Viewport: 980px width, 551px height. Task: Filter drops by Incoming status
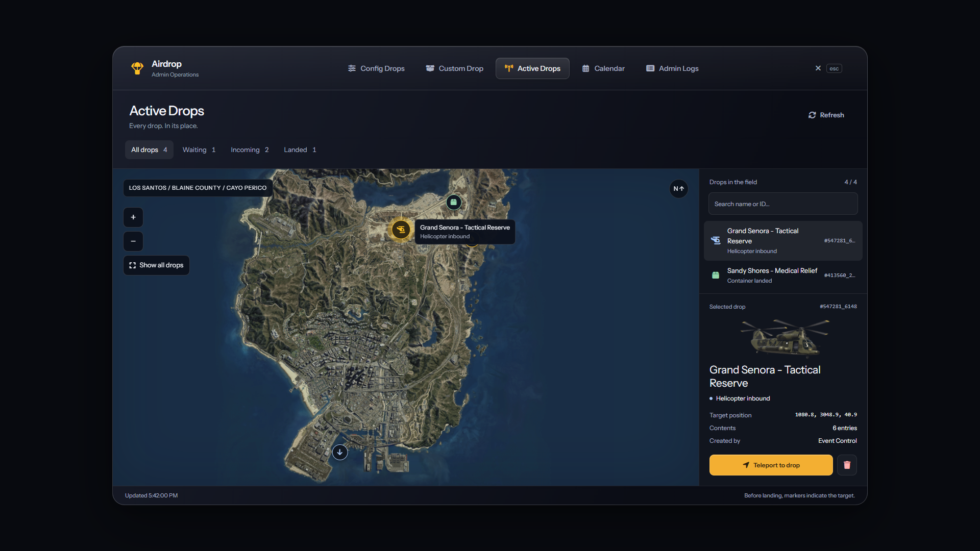click(250, 150)
